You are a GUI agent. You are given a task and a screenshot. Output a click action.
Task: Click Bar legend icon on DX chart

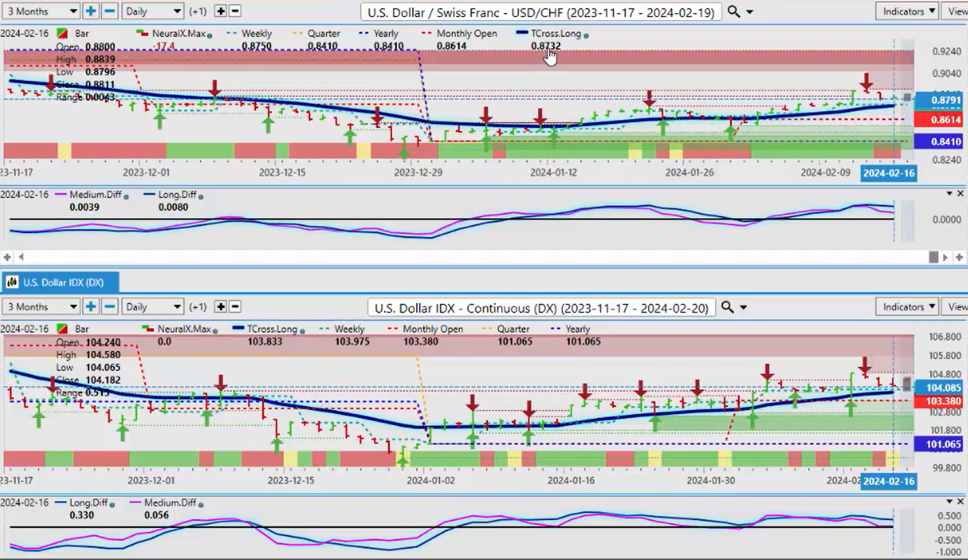pos(62,329)
